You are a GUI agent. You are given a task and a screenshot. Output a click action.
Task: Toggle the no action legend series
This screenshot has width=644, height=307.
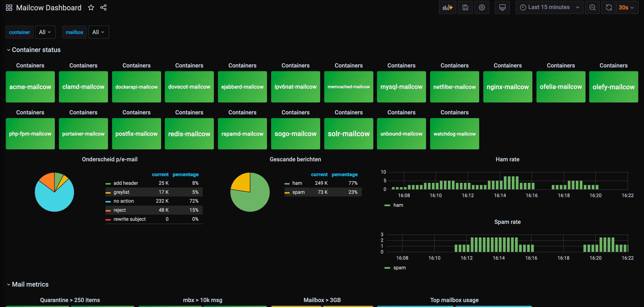coord(123,201)
